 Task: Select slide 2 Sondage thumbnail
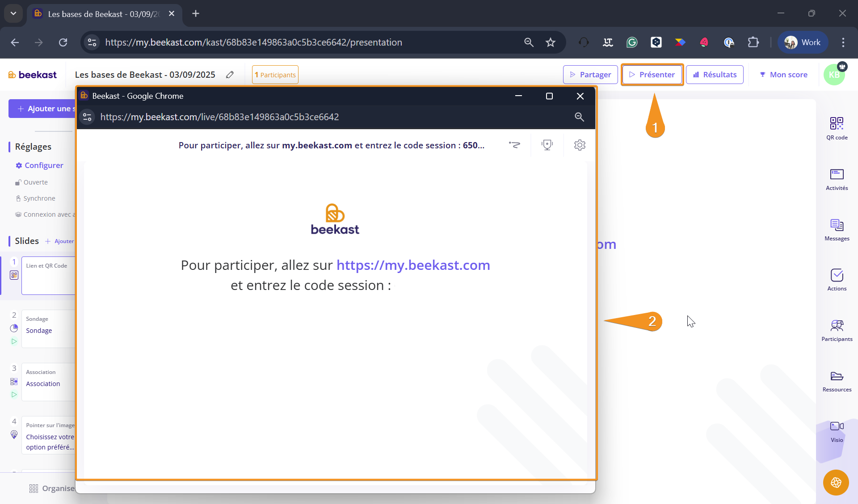point(48,329)
